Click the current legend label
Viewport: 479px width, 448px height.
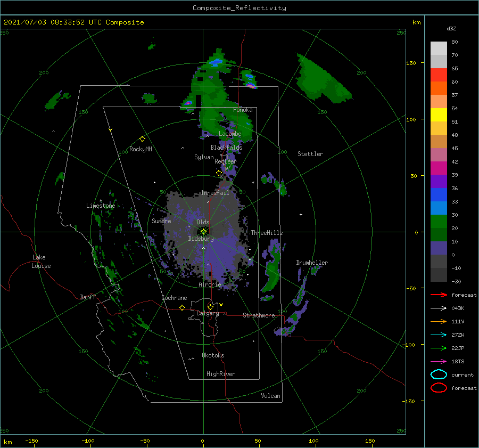coord(463,374)
